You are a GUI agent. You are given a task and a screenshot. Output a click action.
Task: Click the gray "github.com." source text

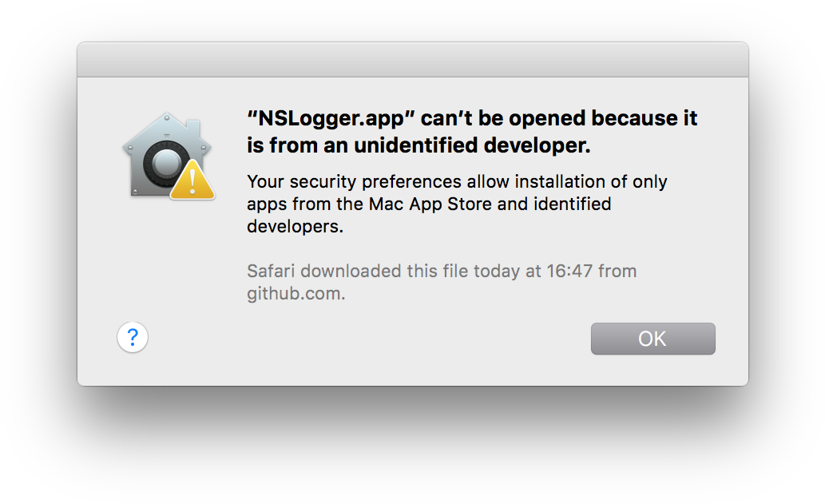296,294
